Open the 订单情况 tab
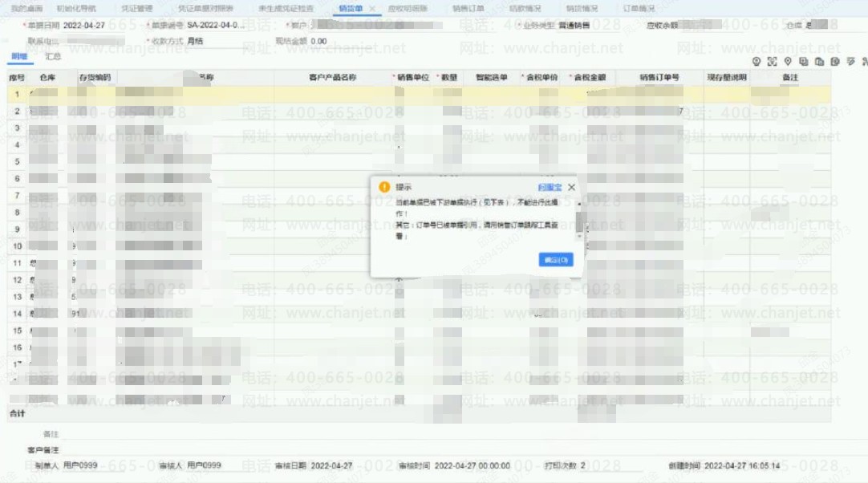The width and height of the screenshot is (868, 483). [x=639, y=8]
